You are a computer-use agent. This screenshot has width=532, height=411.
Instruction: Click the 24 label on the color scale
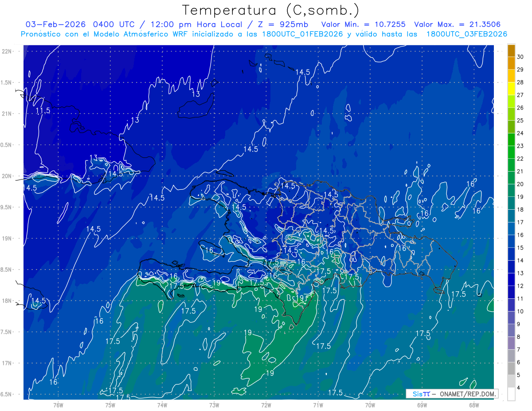coord(520,133)
